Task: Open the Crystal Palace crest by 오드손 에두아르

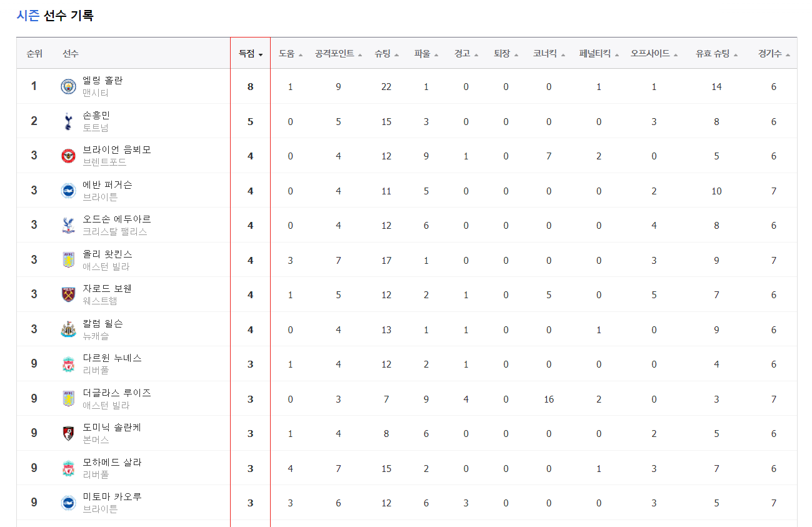Action: coord(68,225)
